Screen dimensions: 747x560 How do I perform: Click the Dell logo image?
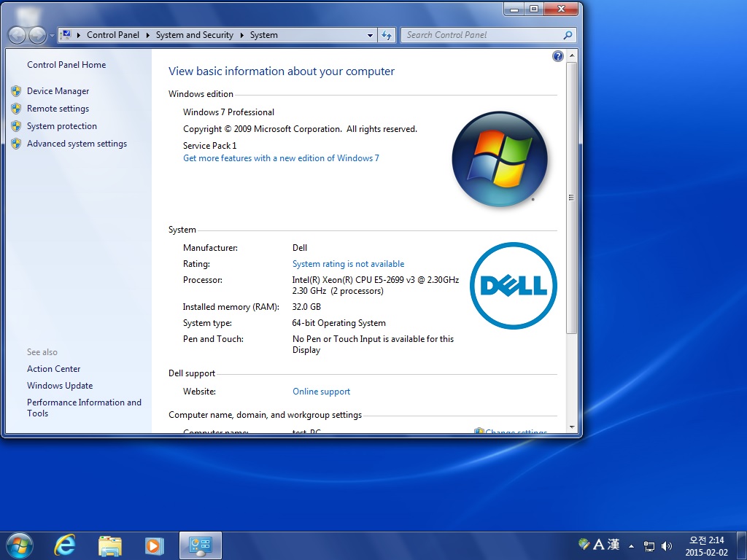(513, 286)
